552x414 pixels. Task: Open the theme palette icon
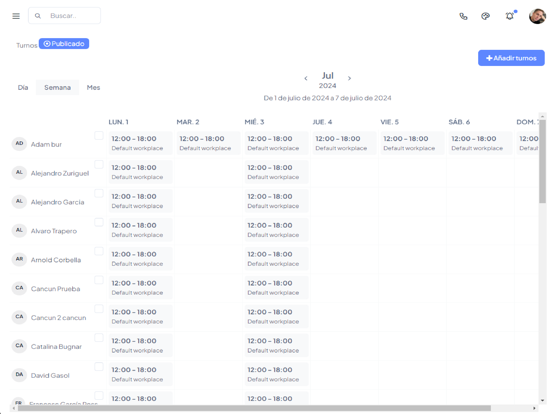click(x=485, y=16)
